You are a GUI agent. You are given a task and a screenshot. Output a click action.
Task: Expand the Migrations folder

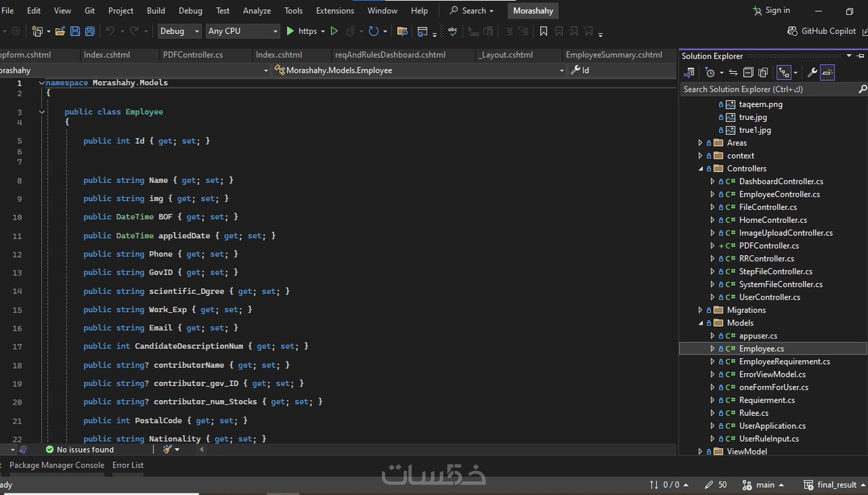[700, 310]
